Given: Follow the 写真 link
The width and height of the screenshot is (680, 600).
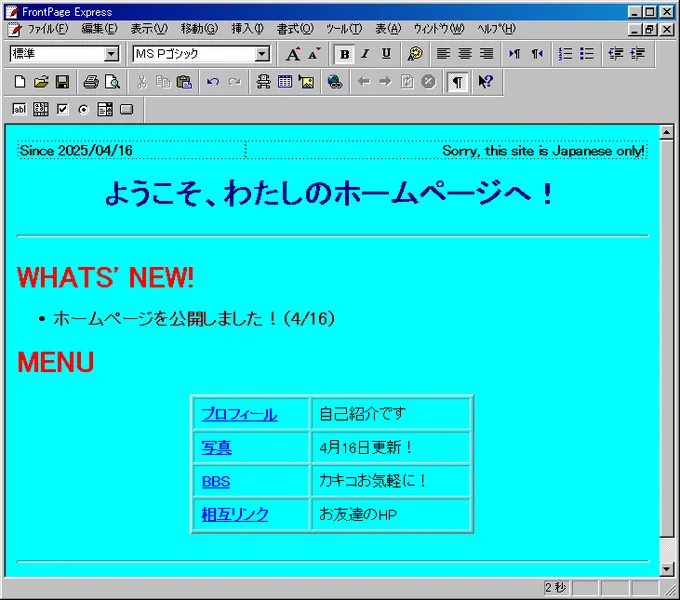Looking at the screenshot, I should pos(216,447).
